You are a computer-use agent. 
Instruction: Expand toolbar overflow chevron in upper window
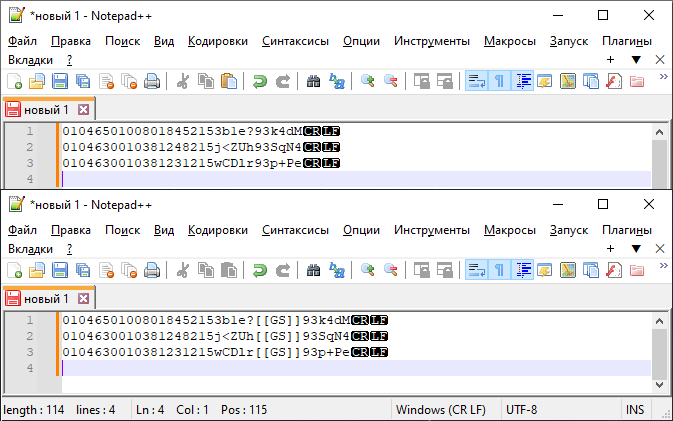tap(663, 77)
